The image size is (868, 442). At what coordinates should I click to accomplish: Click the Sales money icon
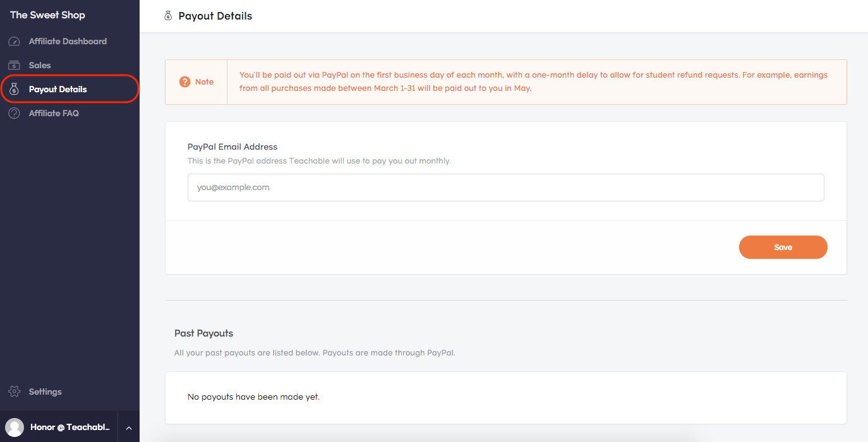[x=14, y=66]
